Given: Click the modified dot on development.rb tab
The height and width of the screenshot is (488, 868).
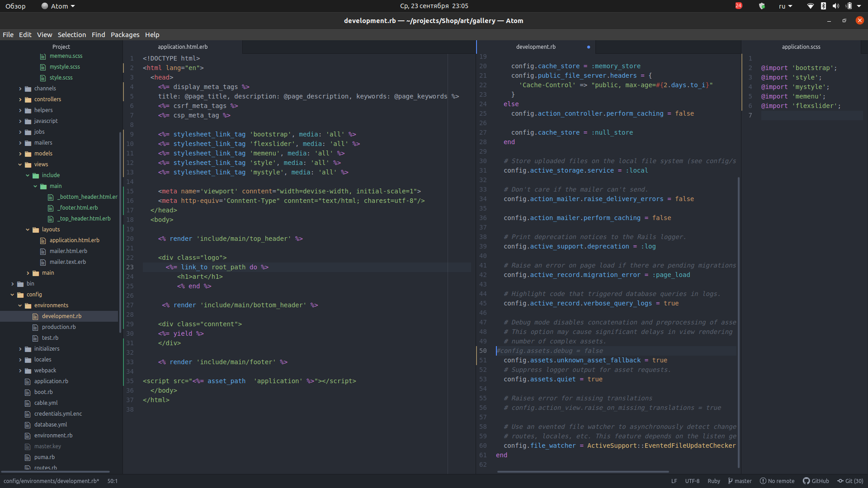Looking at the screenshot, I should [588, 47].
